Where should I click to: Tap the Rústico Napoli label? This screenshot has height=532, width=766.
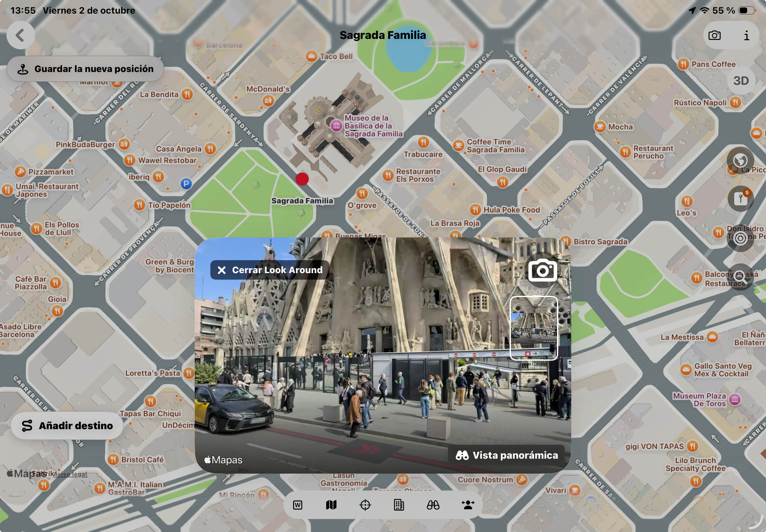pos(700,103)
